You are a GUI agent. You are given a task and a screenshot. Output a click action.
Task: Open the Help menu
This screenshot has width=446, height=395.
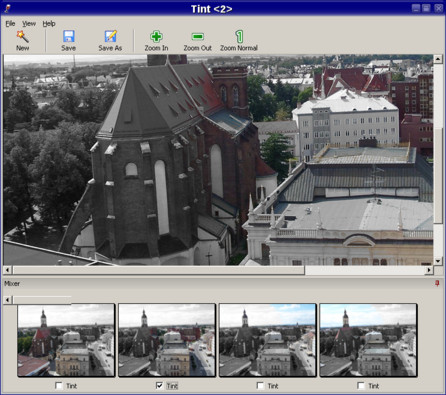[49, 24]
